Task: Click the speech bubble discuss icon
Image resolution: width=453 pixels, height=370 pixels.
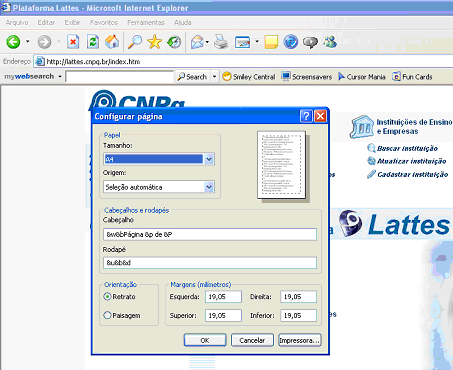Action: tap(310, 42)
